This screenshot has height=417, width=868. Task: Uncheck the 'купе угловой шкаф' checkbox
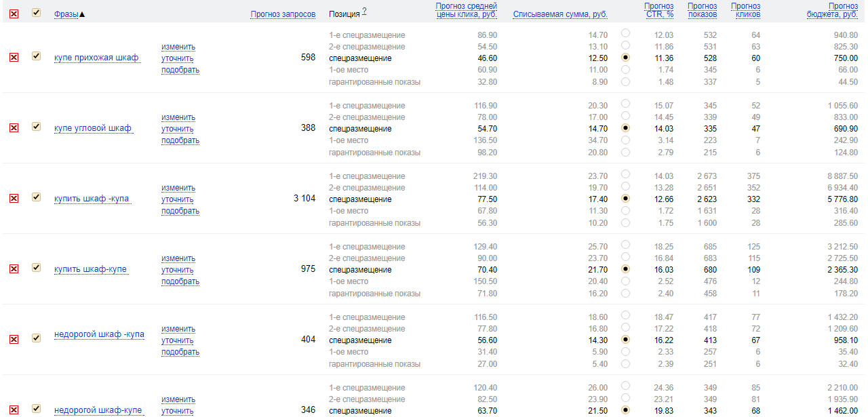(36, 127)
